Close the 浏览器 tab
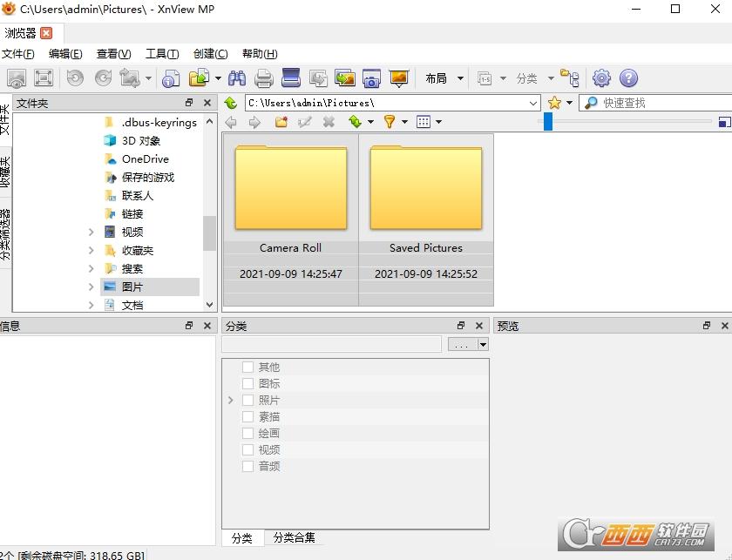 (x=46, y=33)
